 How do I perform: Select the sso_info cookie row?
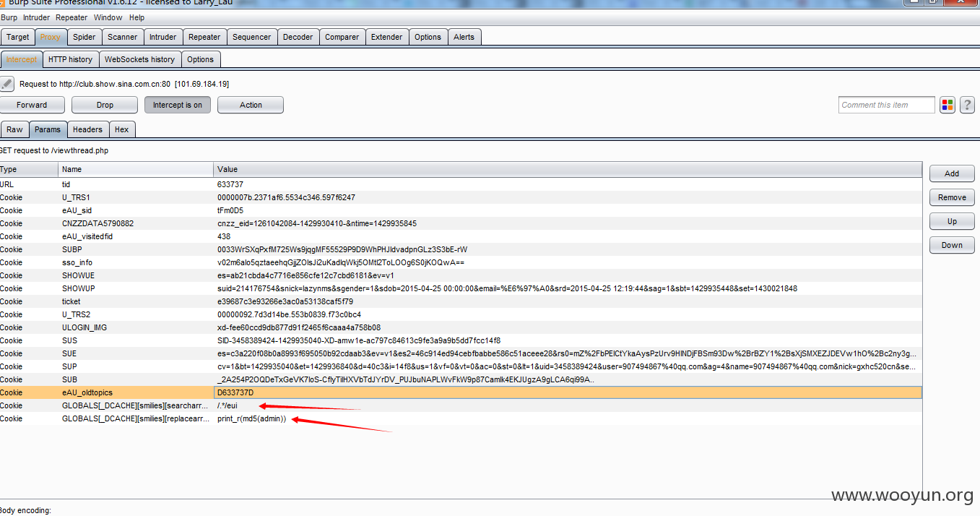(x=461, y=262)
